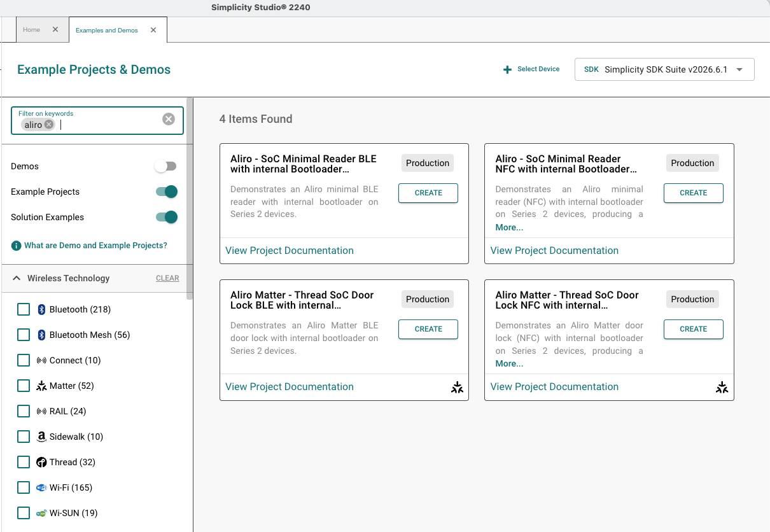Check the Wi-Fi (165) checkbox
770x532 pixels.
(24, 487)
